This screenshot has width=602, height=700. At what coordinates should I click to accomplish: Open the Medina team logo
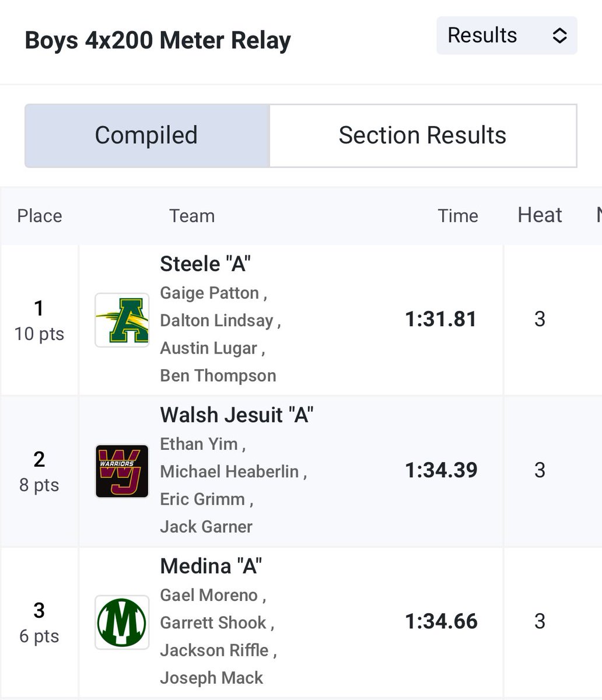click(122, 622)
